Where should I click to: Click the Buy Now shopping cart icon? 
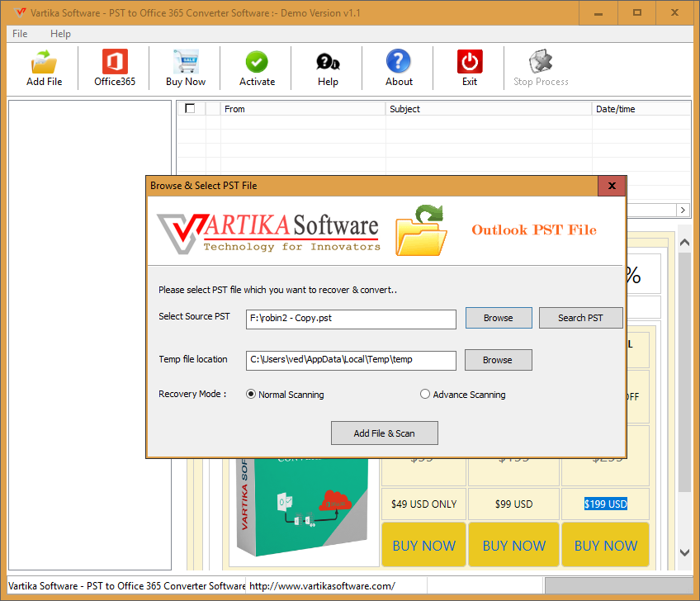point(186,62)
